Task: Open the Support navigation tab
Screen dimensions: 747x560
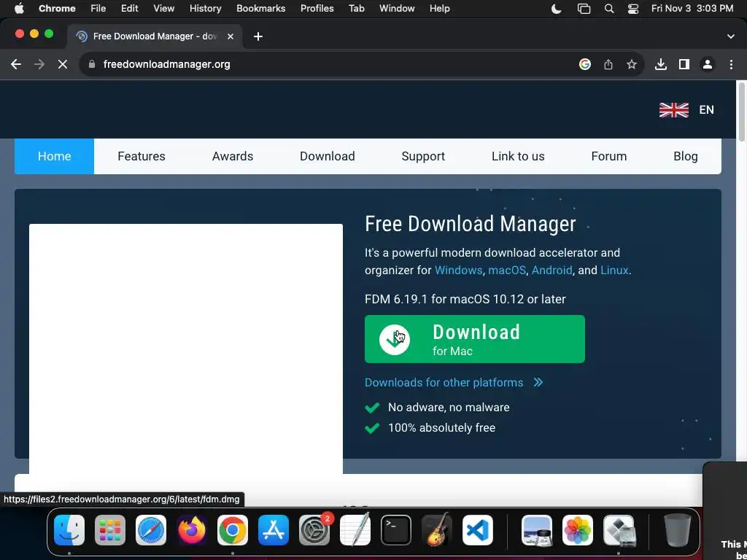Action: (x=423, y=156)
